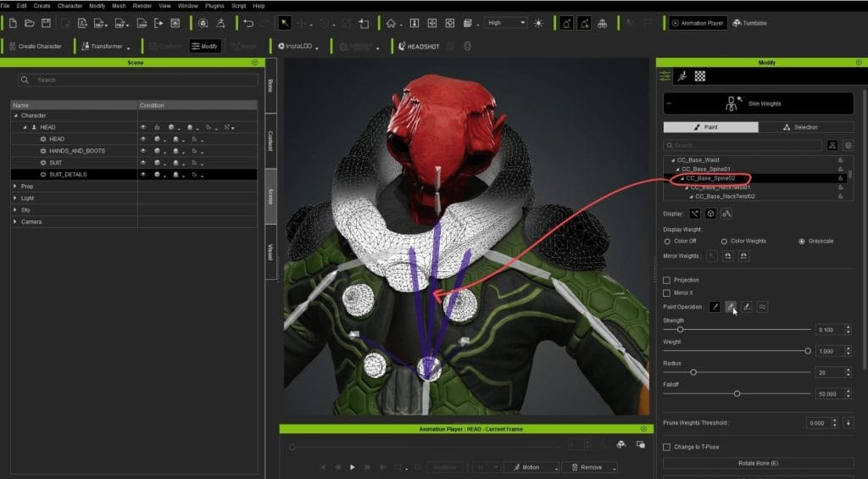The image size is (868, 479).
Task: Select Color Weights display option
Action: coord(725,241)
